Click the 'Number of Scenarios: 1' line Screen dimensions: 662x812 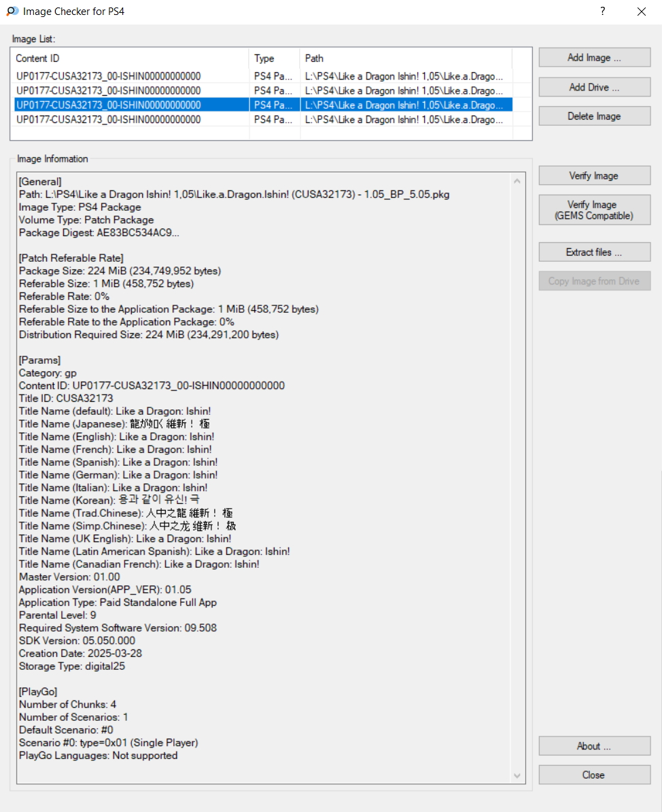click(x=73, y=717)
